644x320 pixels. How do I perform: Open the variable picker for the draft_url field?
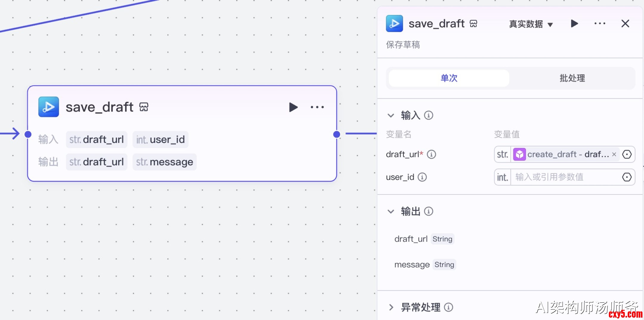tap(627, 154)
